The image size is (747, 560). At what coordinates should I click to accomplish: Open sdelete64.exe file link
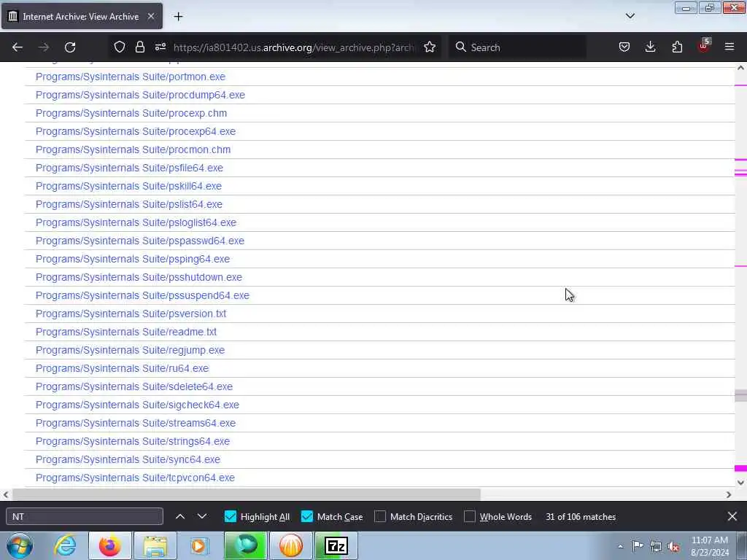[134, 386]
